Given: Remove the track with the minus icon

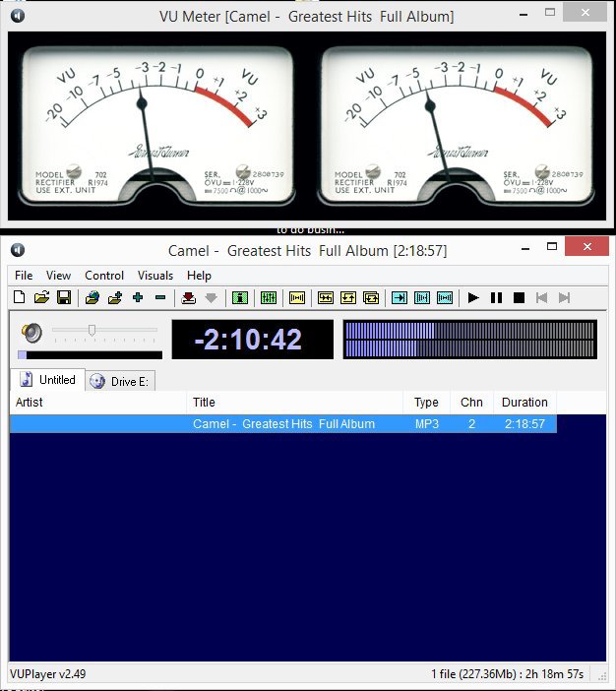Looking at the screenshot, I should coord(160,297).
